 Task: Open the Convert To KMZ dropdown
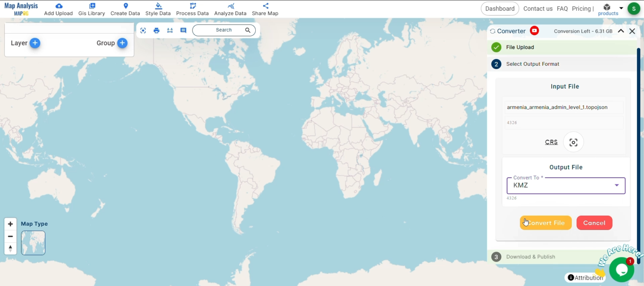point(616,185)
